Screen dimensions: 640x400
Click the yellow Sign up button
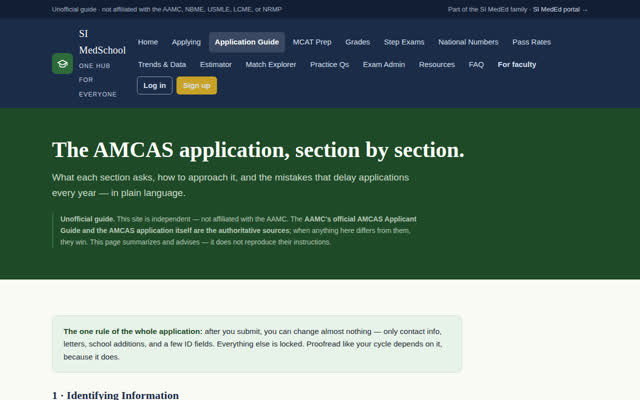point(197,85)
